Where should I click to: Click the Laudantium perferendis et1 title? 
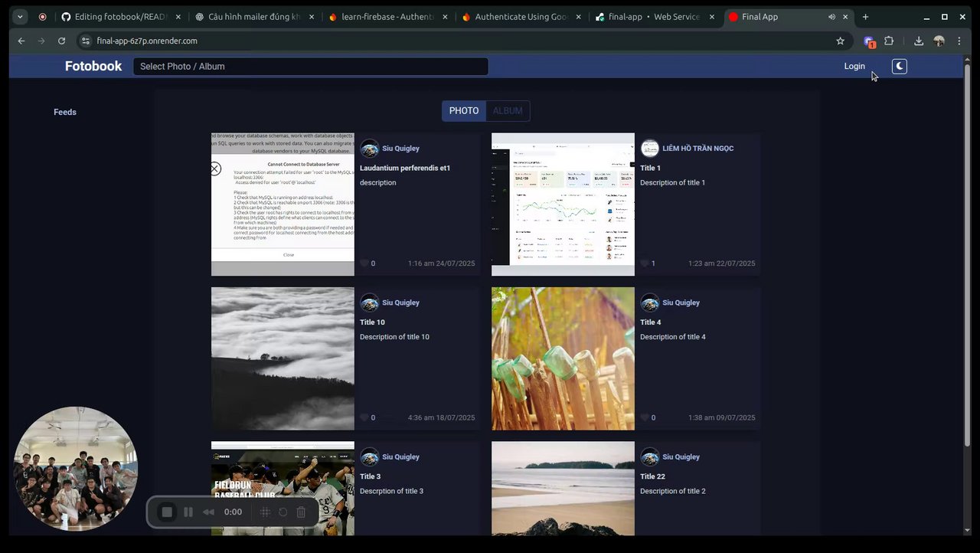pos(405,168)
